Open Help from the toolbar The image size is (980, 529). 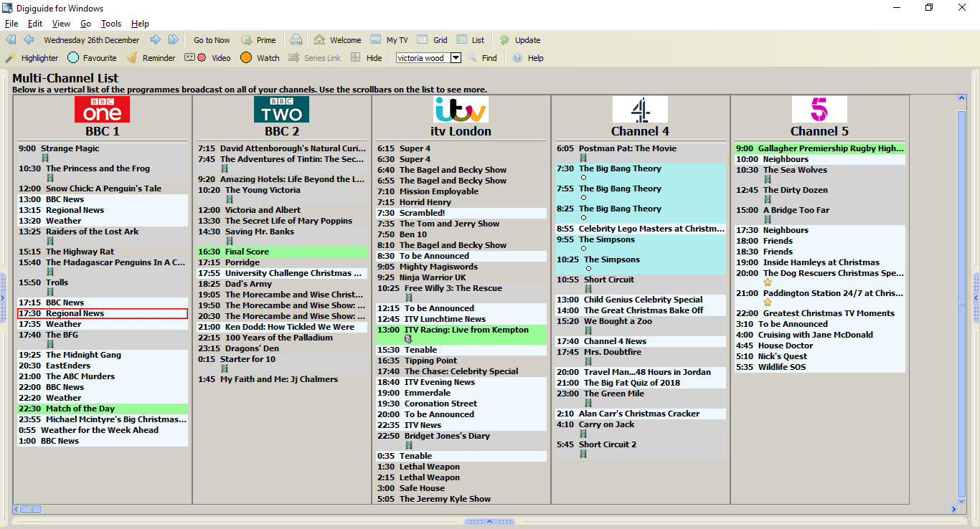[x=528, y=58]
